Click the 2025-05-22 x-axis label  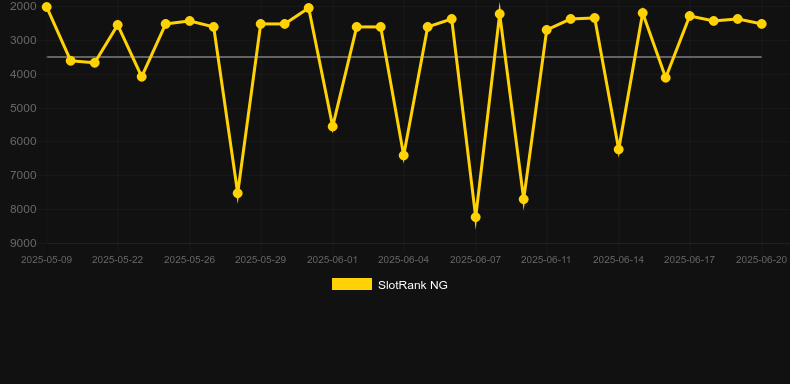[117, 260]
